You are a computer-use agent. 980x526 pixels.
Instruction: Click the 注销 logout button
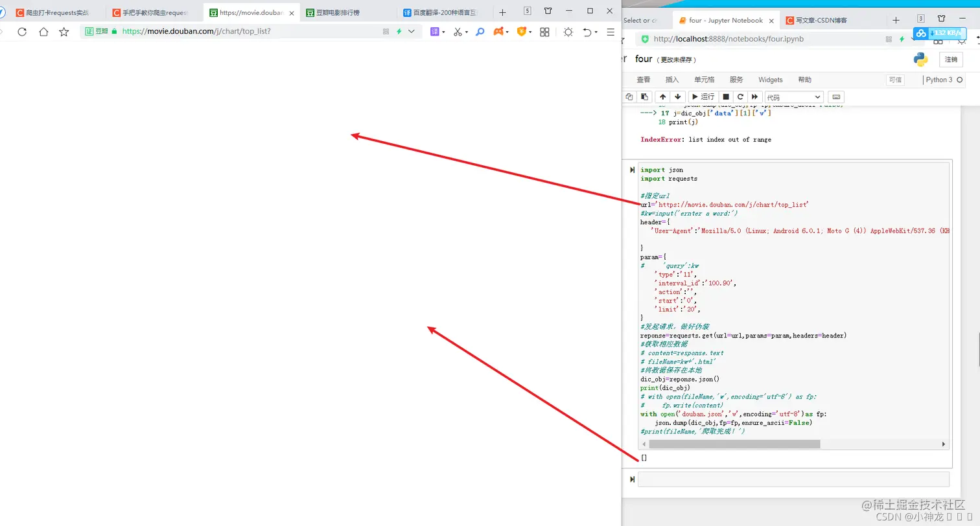tap(951, 60)
